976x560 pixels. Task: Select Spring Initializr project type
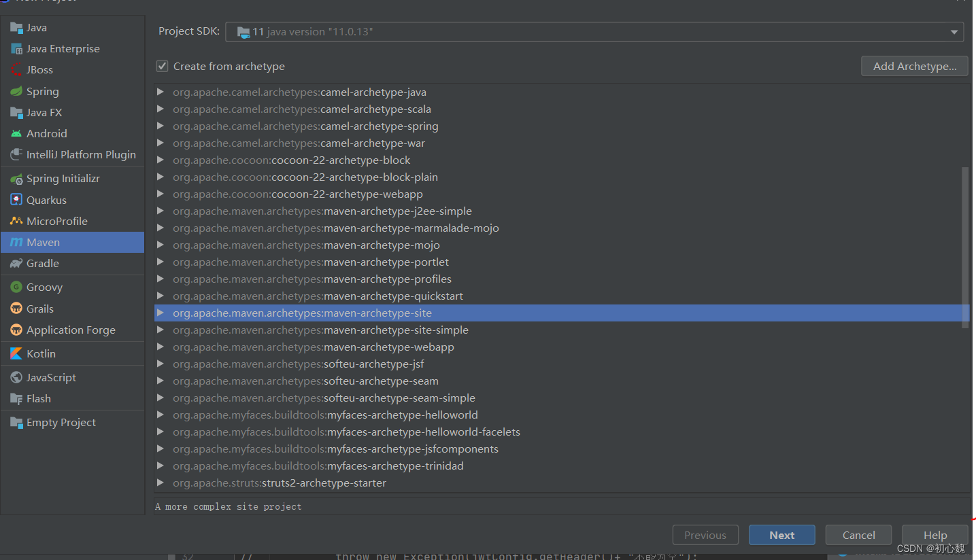coord(72,179)
